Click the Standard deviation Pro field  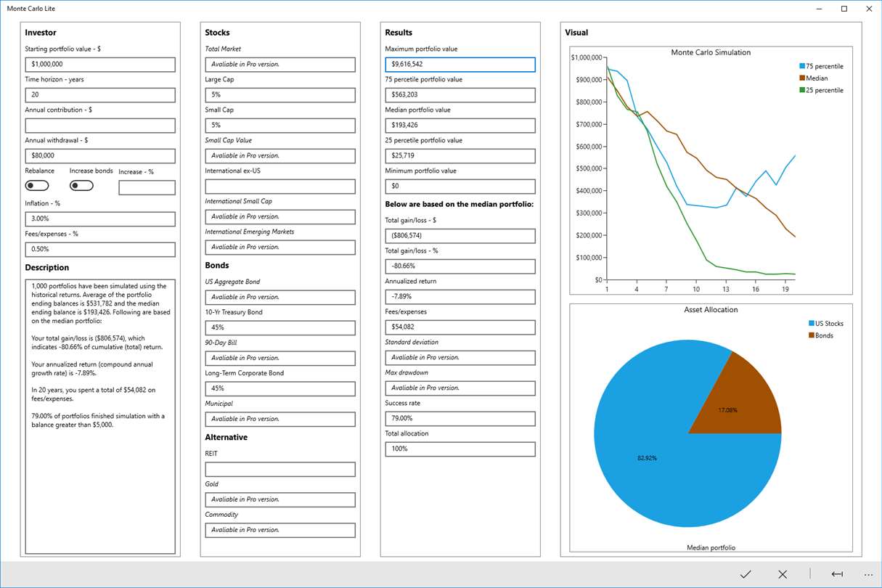coord(460,358)
